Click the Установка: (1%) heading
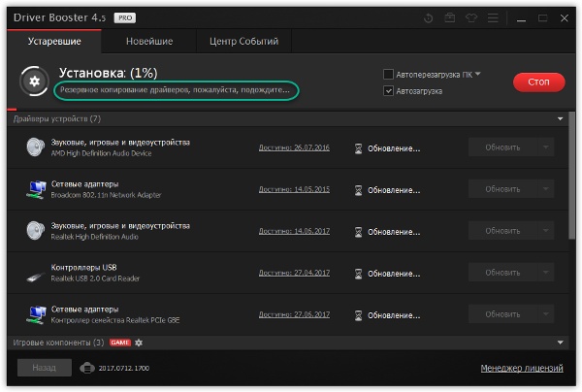This screenshot has height=392, width=582. pos(108,73)
